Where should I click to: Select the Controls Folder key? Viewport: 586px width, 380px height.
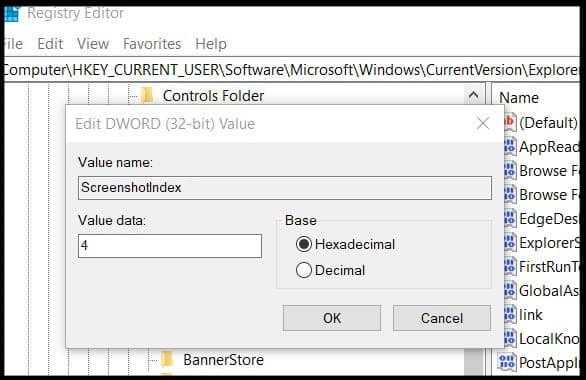coord(213,96)
